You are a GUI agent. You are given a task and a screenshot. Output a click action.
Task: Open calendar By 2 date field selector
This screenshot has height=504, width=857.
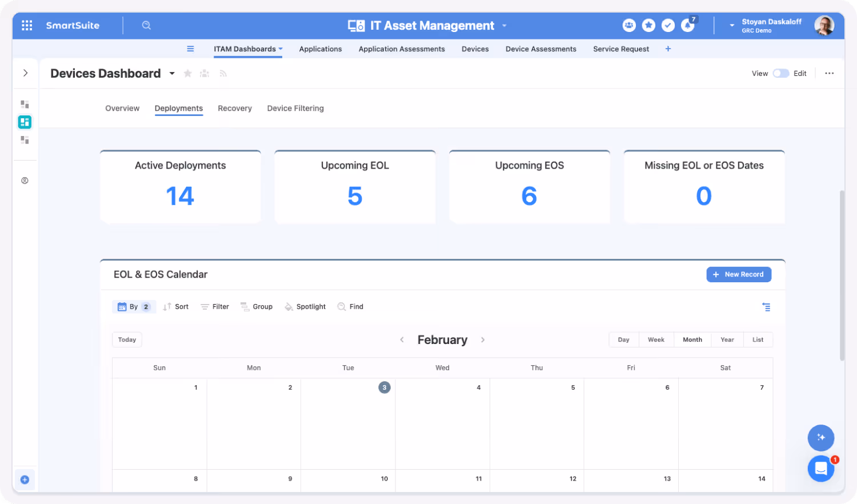134,307
